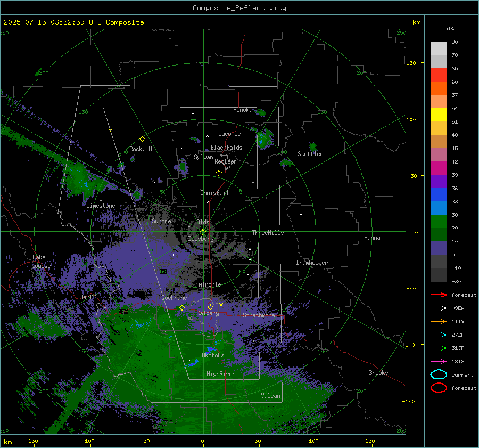Click the Strathmore town label
479x448 pixels.
[259, 315]
